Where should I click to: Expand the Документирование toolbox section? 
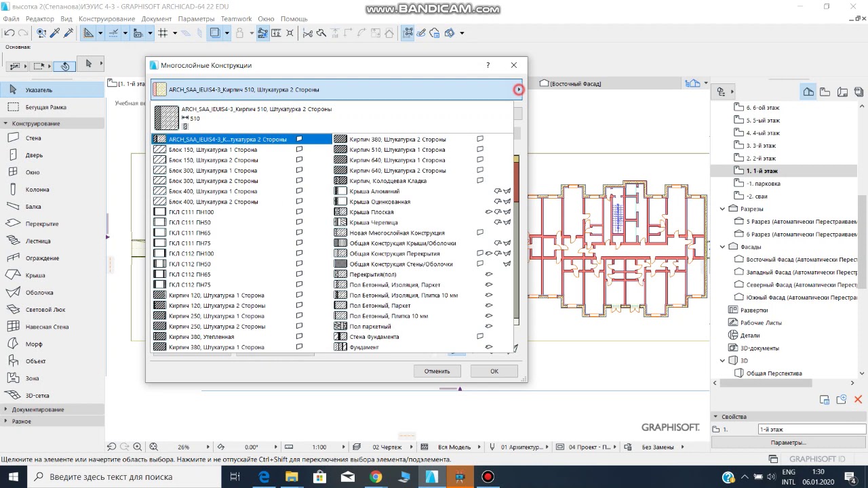pos(6,409)
